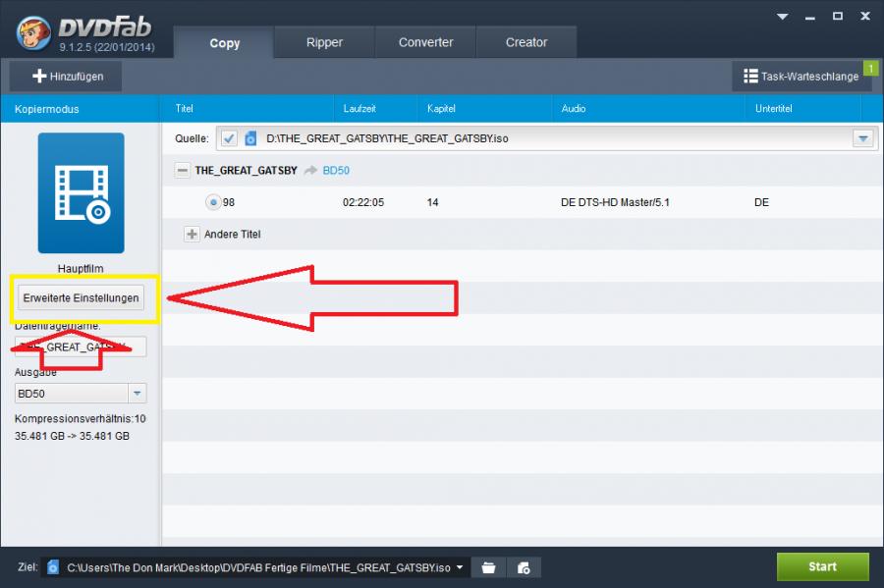
Task: Expand Andere Titel list
Action: coord(192,235)
